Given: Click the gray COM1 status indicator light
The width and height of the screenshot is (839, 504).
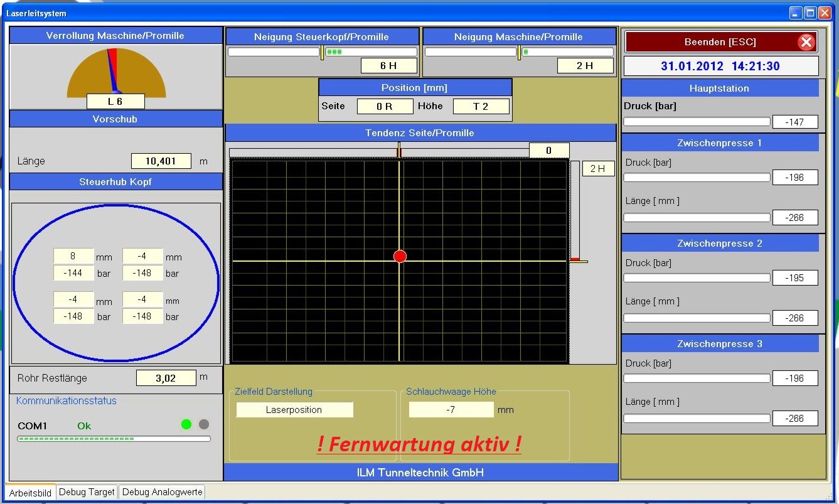Looking at the screenshot, I should pos(203,424).
